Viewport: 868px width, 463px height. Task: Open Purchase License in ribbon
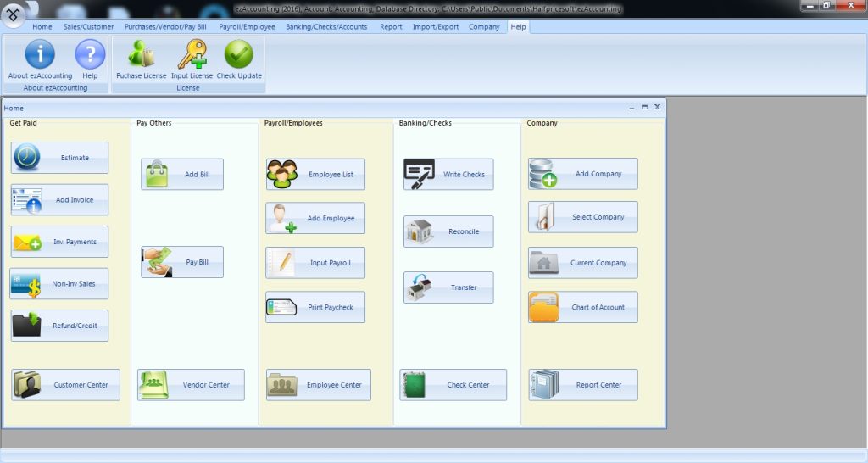click(142, 59)
